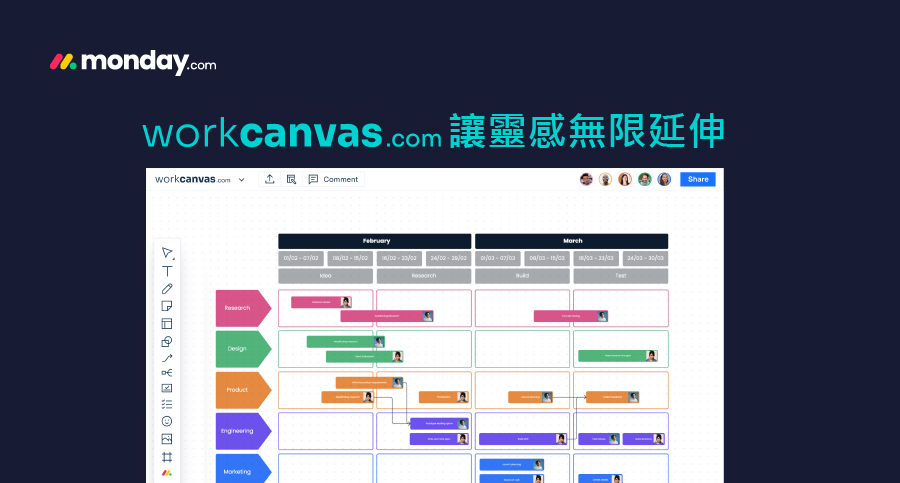Expand the workcanvas.com menu chevron
Viewport: 900px width, 483px height.
(x=242, y=180)
